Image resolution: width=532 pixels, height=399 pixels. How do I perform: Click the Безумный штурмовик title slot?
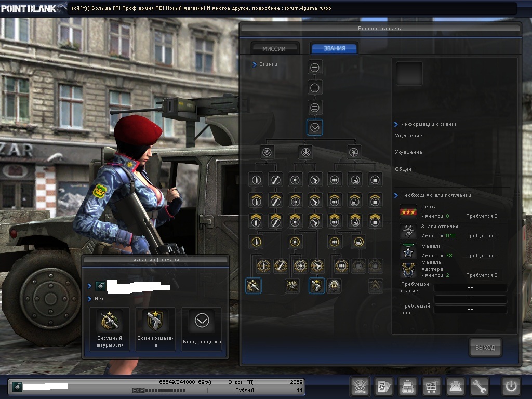(x=110, y=328)
